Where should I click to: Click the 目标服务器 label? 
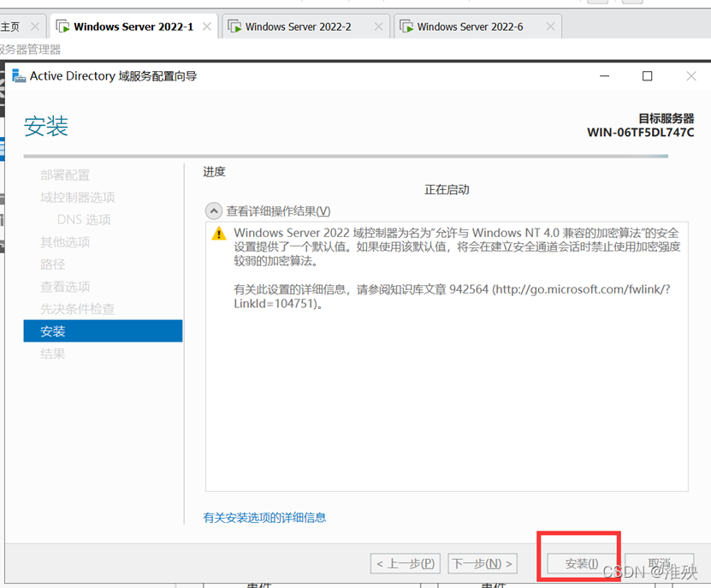[x=667, y=118]
